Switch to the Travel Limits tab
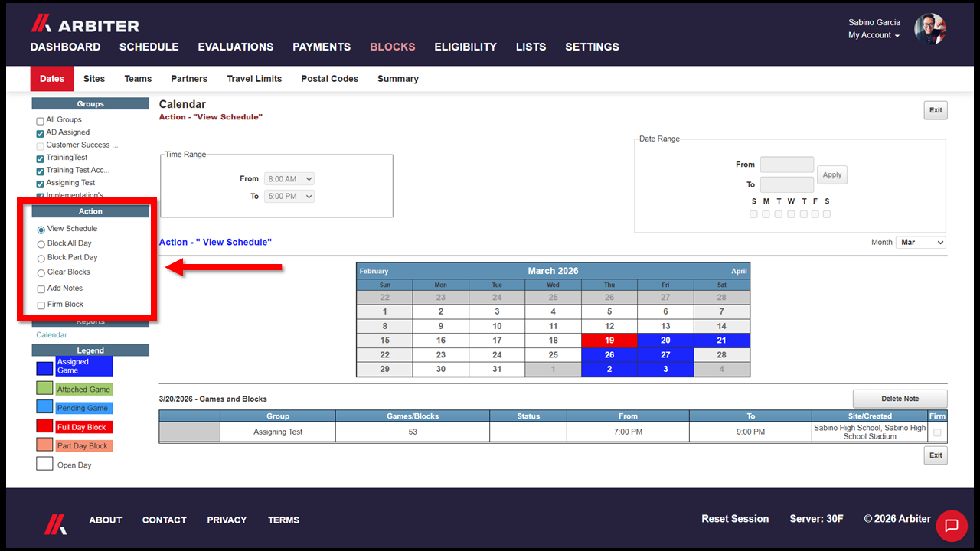Screen dimensions: 980x551 click(254, 79)
